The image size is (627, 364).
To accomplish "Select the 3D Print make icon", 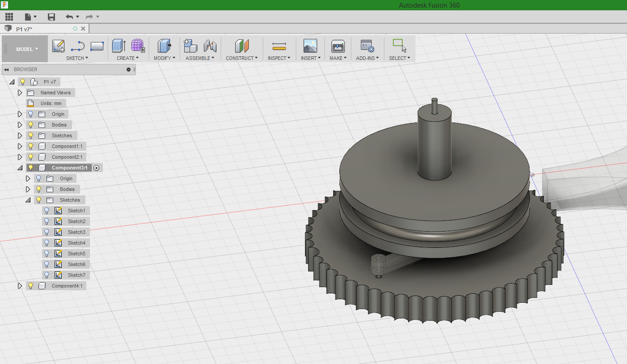I will click(338, 46).
